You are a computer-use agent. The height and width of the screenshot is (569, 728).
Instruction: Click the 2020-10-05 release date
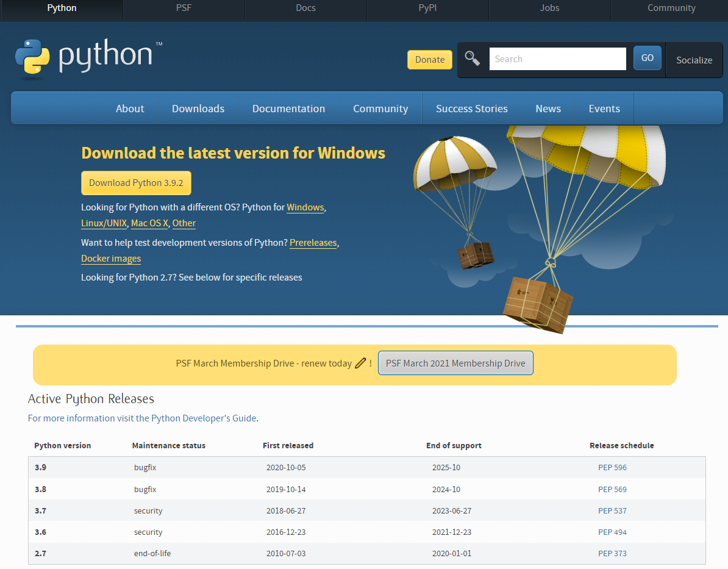pyautogui.click(x=286, y=467)
